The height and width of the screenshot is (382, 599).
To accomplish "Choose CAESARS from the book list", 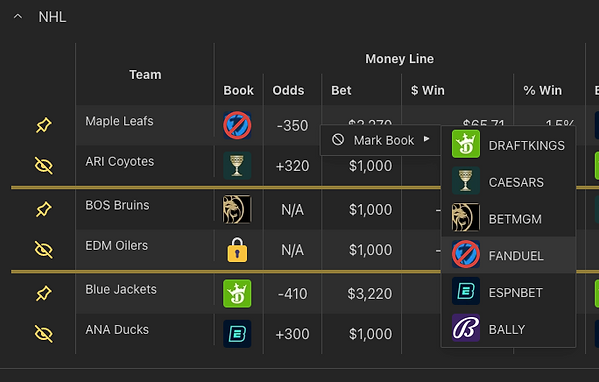I will [x=508, y=182].
